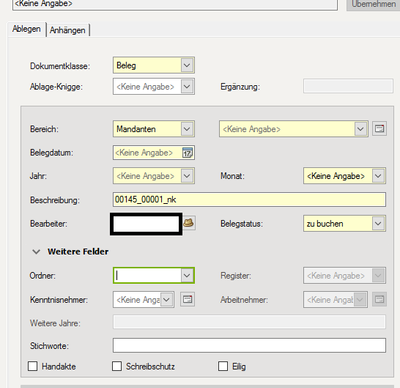This screenshot has width=400, height=388.
Task: Enable the Schreibschutz checkbox
Action: (x=117, y=366)
